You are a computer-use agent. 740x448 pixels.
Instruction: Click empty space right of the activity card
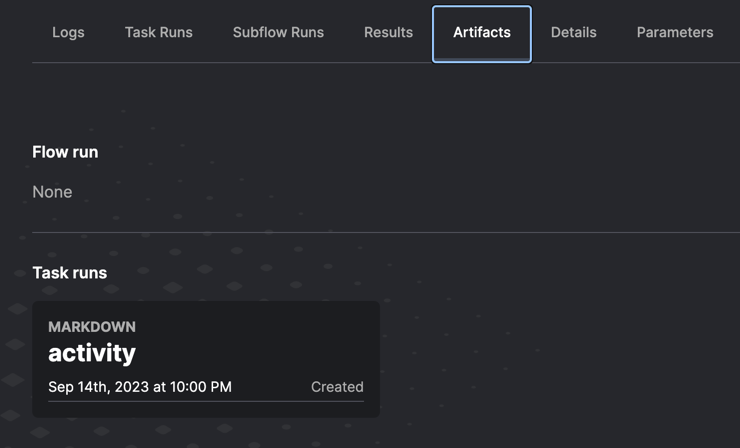coord(557,359)
